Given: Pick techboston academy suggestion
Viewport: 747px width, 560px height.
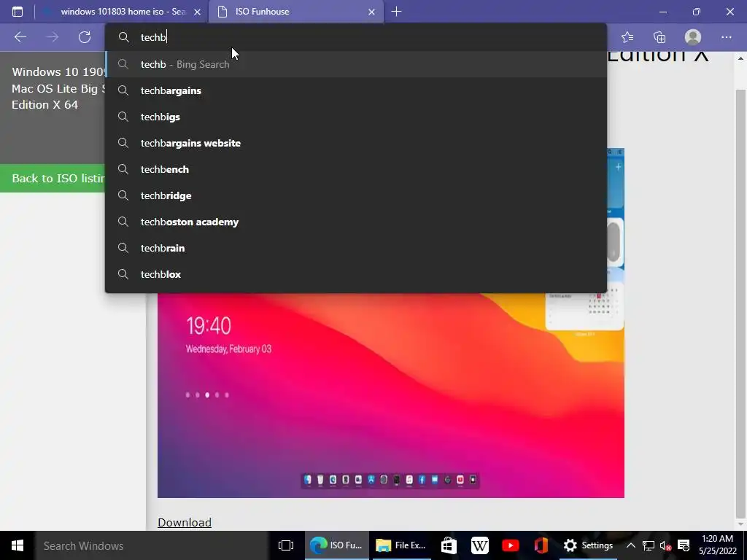Looking at the screenshot, I should (x=356, y=222).
